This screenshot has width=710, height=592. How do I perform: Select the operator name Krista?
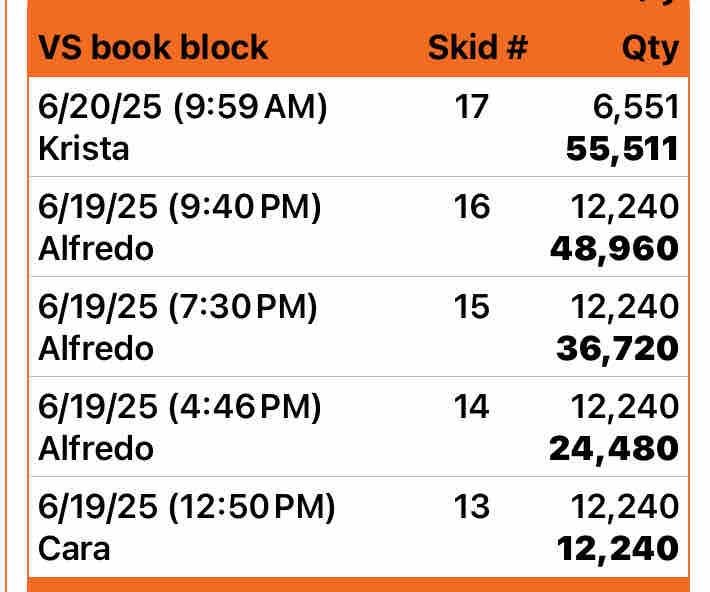(84, 148)
